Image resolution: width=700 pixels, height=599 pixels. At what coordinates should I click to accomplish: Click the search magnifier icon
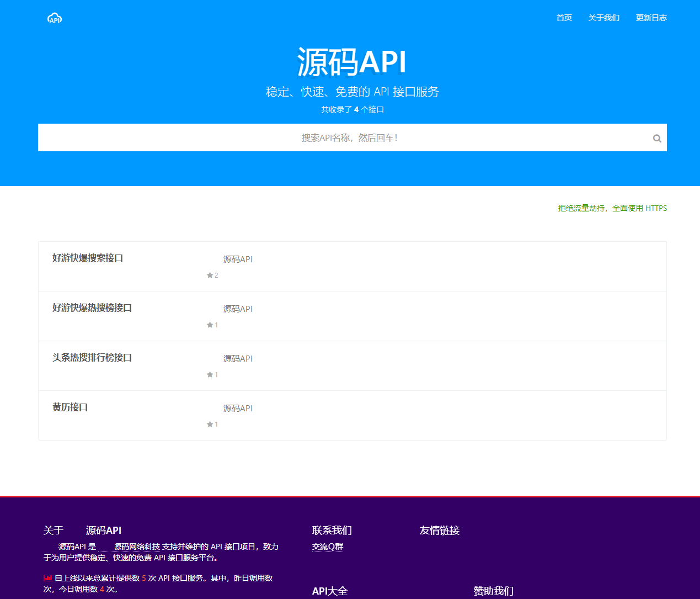click(656, 137)
